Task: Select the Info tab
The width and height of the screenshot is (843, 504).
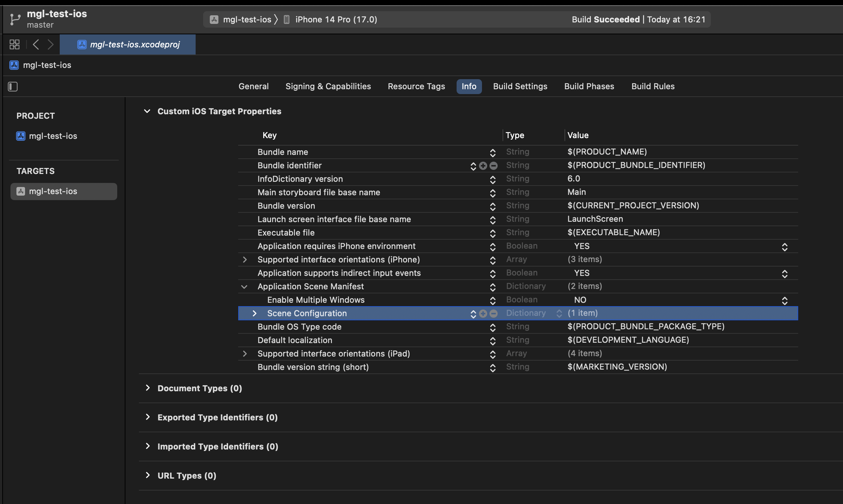Action: pos(469,86)
